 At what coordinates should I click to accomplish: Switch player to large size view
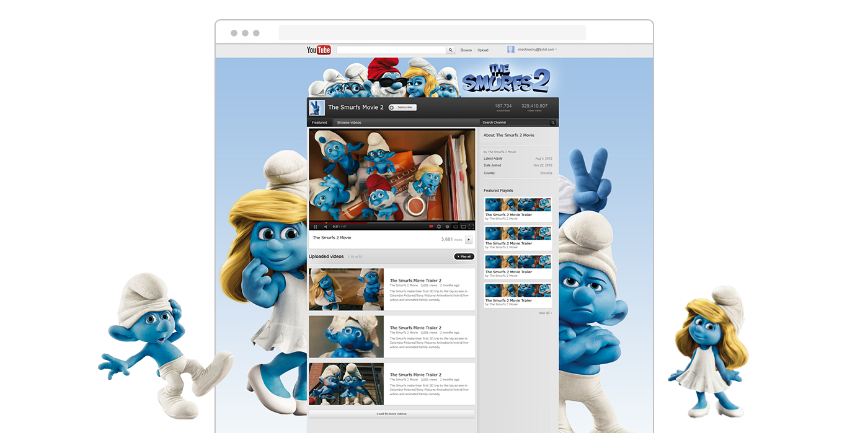463,227
